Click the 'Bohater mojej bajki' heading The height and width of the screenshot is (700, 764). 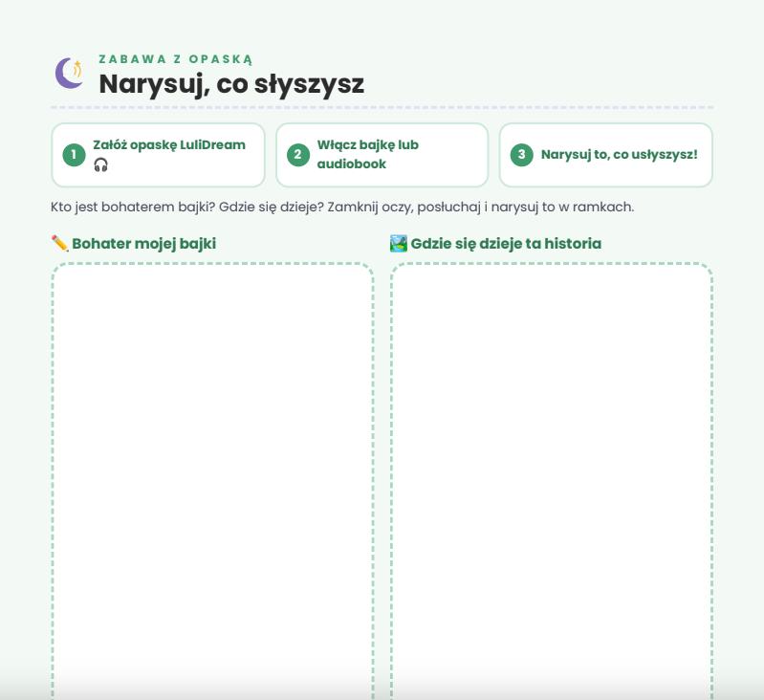tap(144, 244)
